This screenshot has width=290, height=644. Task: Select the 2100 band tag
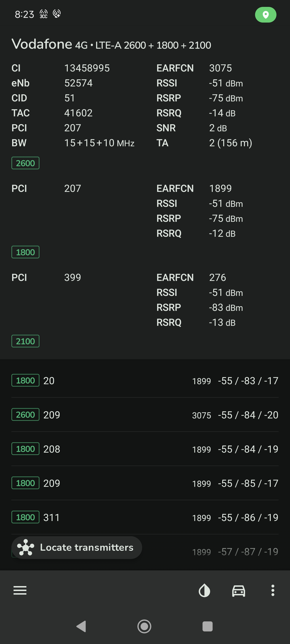25,341
